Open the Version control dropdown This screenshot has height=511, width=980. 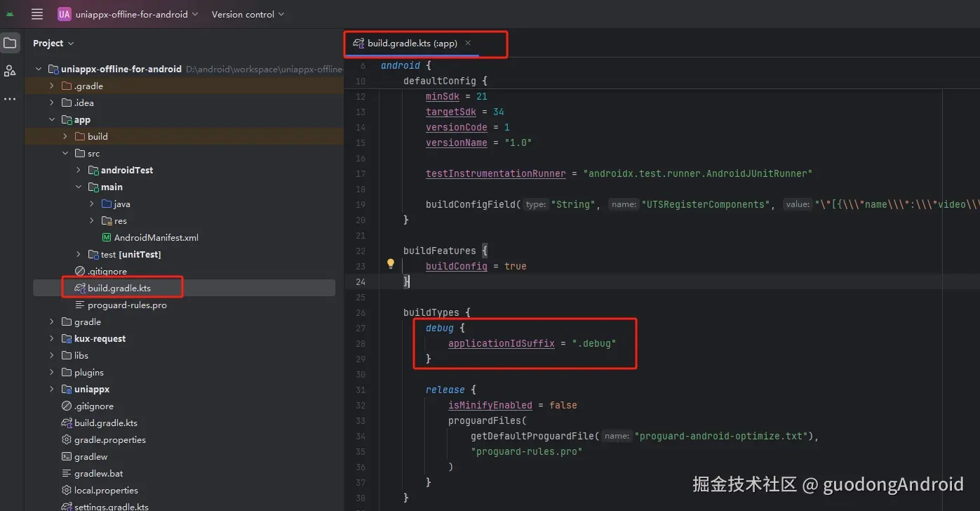[x=248, y=14]
